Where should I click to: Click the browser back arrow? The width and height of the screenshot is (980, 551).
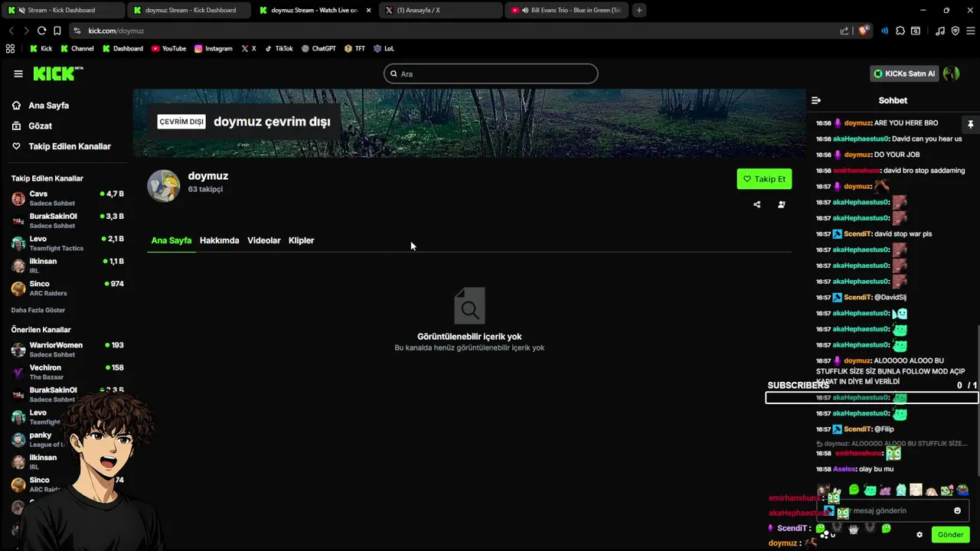(11, 31)
